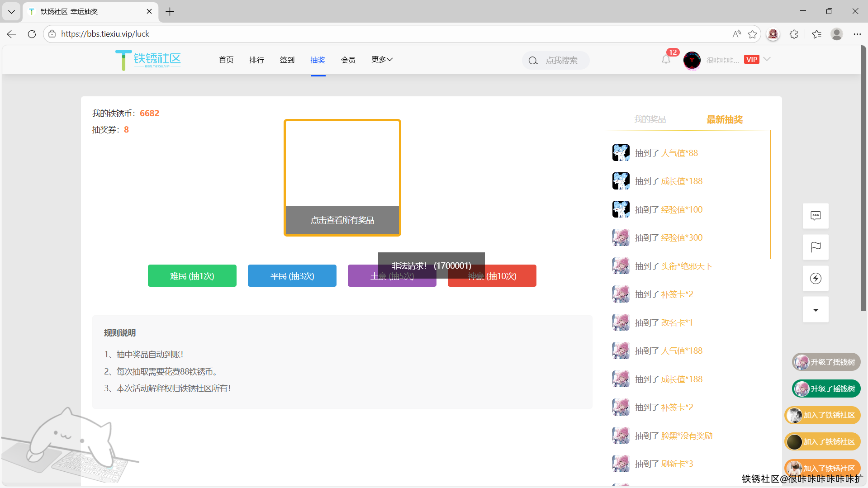The height and width of the screenshot is (488, 868).
Task: Expand the user account menu chevron
Action: tap(767, 59)
